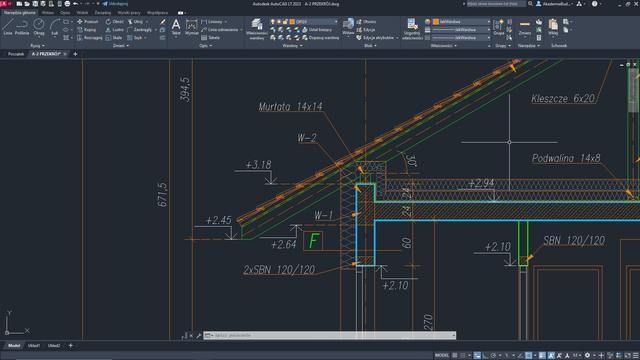Click the object color wheel swatch
This screenshot has height=360, width=640.
[427, 22]
